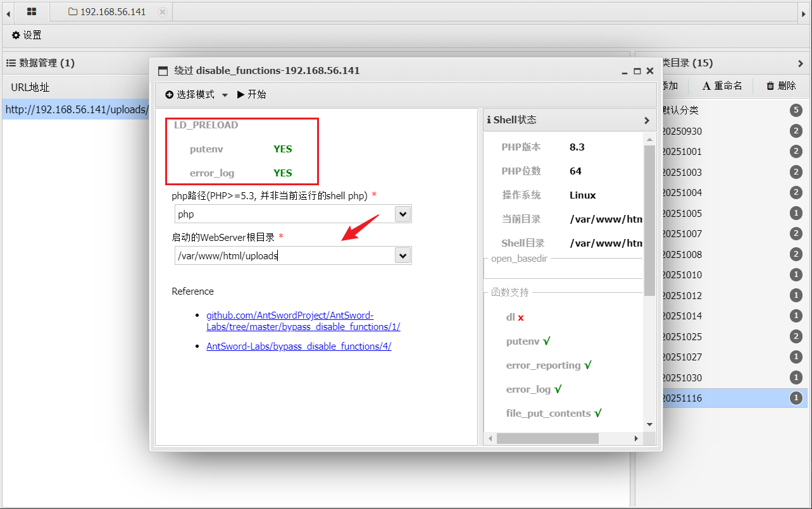Viewport: 812px width, 509px height.
Task: Click the WebServer root directory input field
Action: coord(284,255)
